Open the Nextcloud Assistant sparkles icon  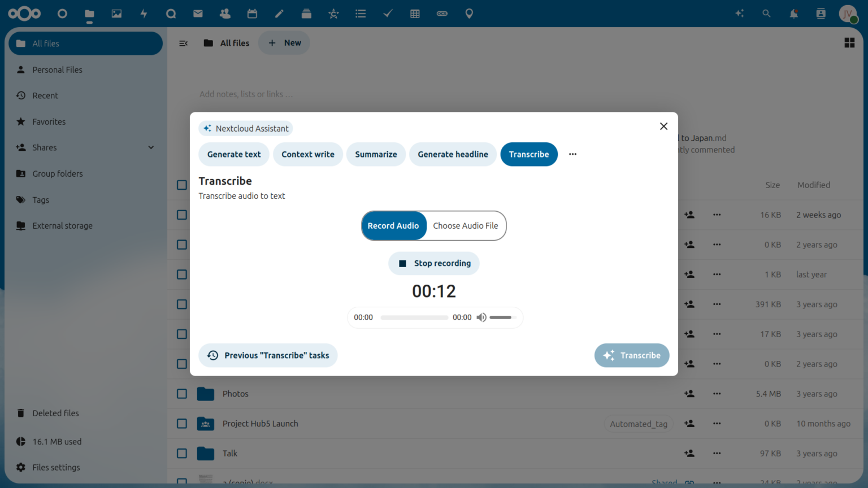(739, 13)
